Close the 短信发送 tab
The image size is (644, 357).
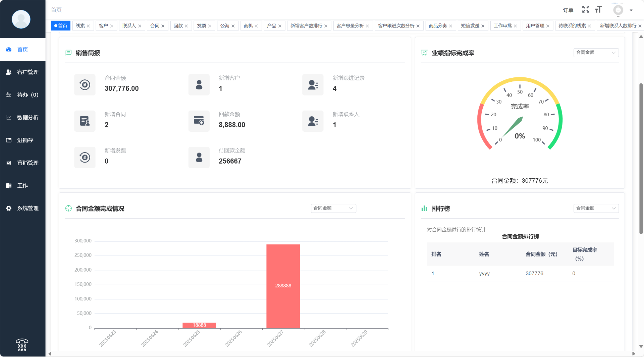point(483,26)
